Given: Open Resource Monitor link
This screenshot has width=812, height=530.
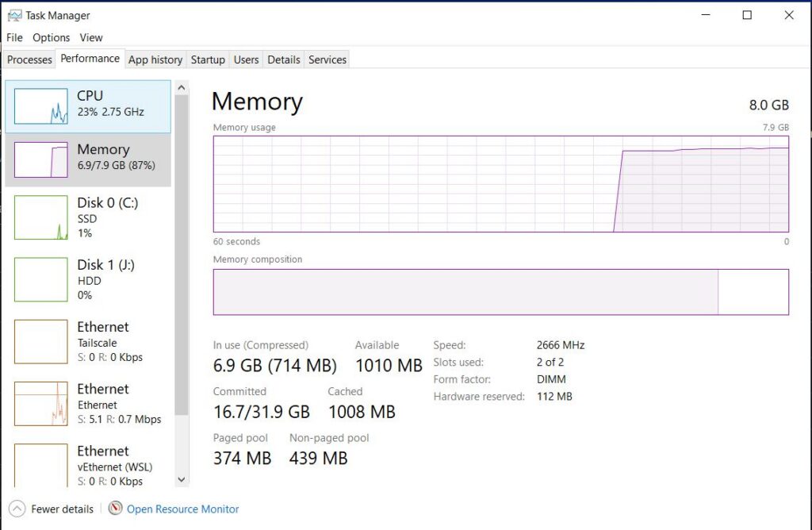Looking at the screenshot, I should (x=183, y=509).
